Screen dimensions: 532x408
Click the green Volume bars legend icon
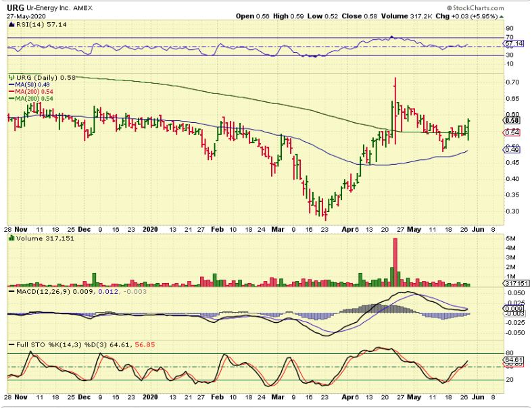[x=10, y=238]
